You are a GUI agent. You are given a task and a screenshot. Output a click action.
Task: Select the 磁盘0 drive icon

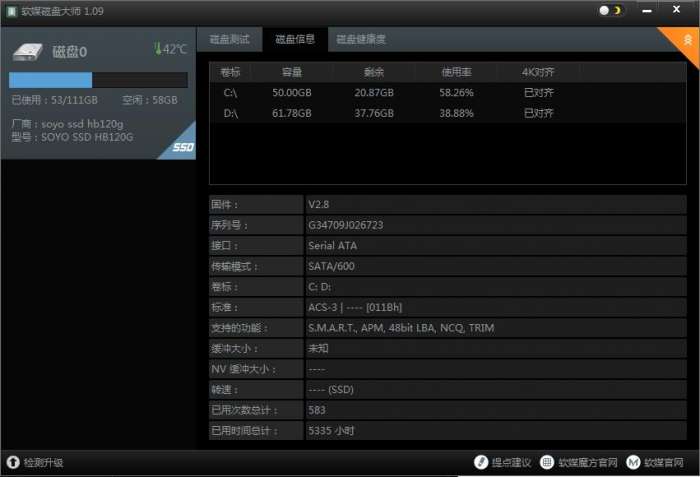tap(28, 52)
